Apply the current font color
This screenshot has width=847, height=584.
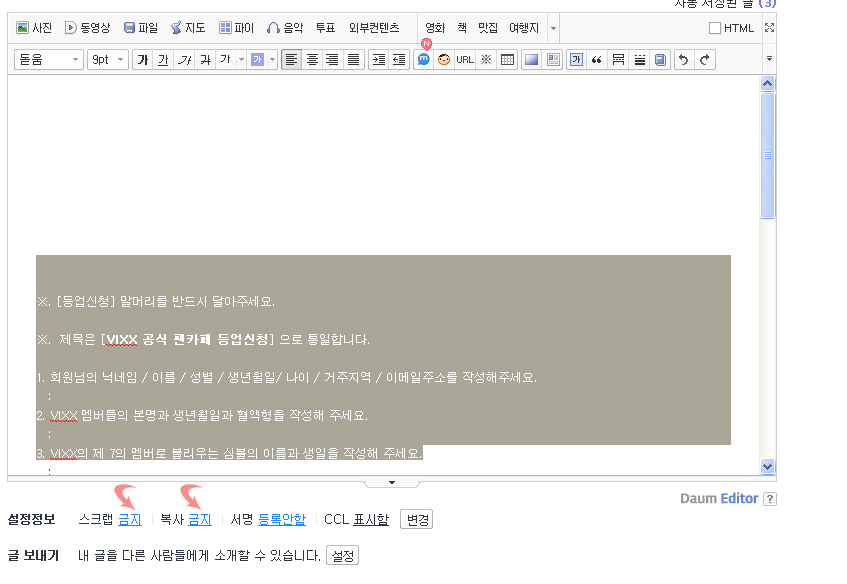click(226, 59)
